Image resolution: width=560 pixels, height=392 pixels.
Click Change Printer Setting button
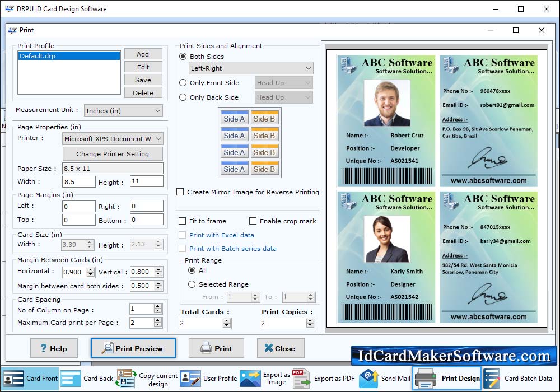[x=113, y=154]
